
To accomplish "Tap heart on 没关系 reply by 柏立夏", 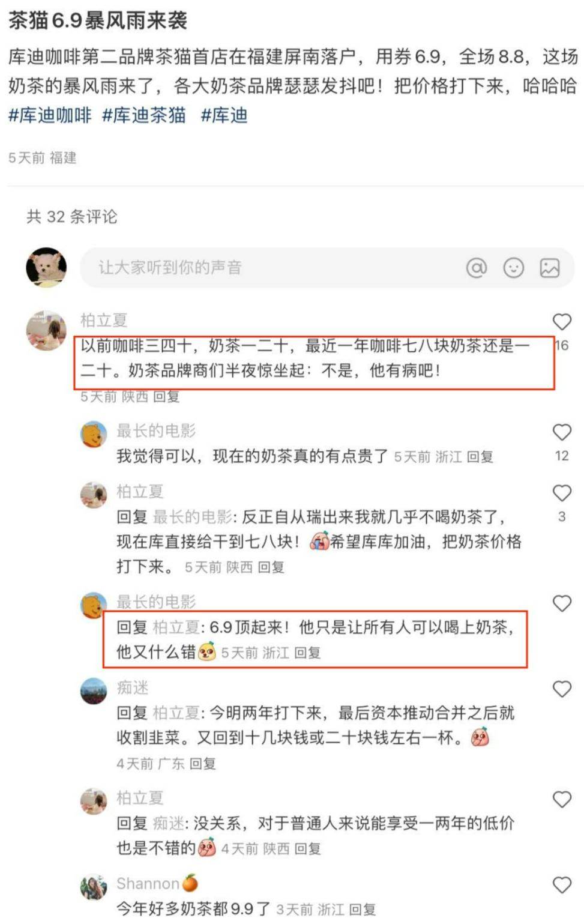I will pyautogui.click(x=562, y=799).
